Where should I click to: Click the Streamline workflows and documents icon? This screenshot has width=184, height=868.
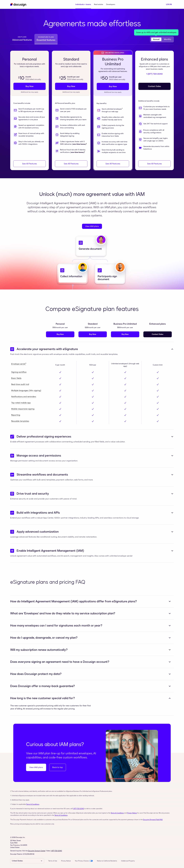click(x=12, y=474)
